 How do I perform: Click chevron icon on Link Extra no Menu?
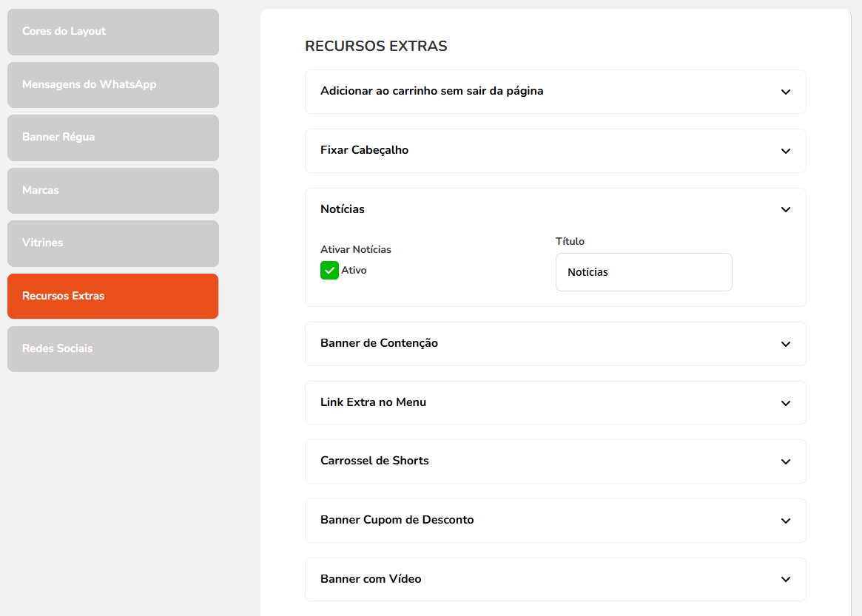[785, 403]
